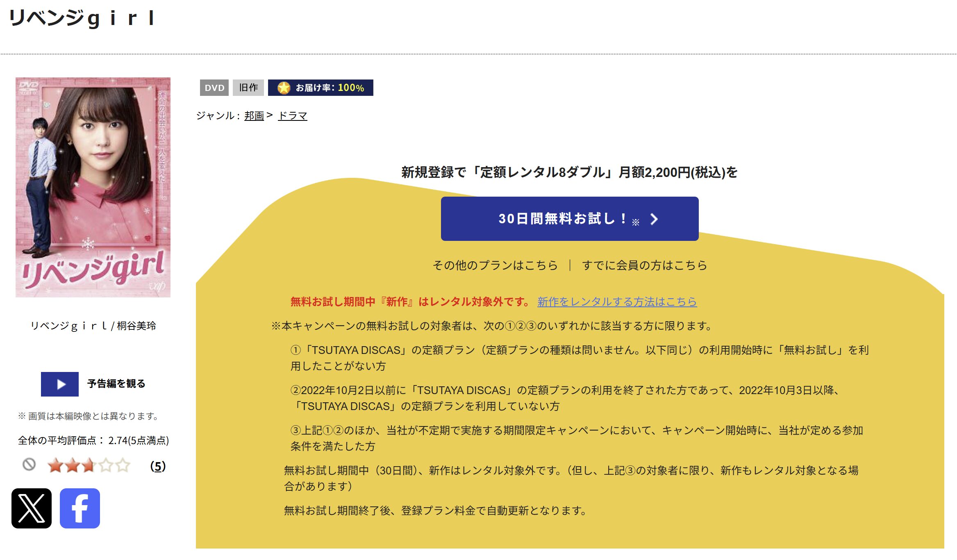957x560 pixels.
Task: Open リベンジgirl DVD cover image
Action: coord(93,187)
